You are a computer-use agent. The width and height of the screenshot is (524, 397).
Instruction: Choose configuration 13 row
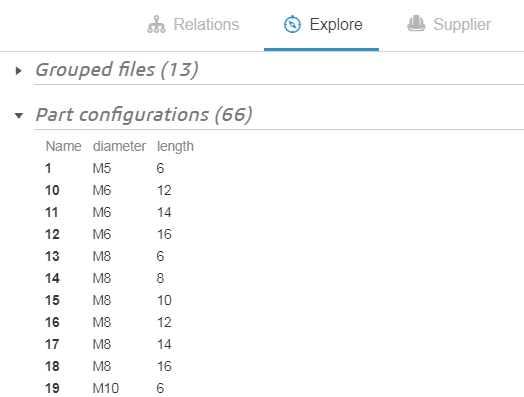(x=119, y=256)
